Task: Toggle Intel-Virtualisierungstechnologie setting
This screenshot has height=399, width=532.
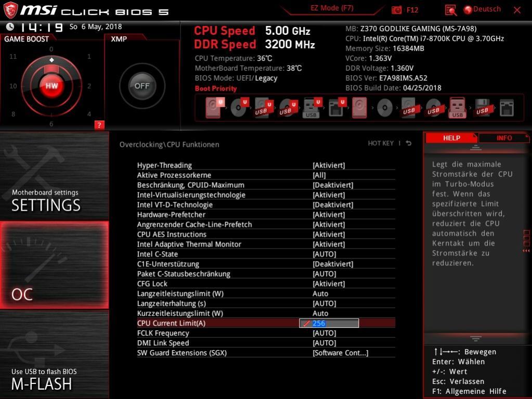Action: click(x=266, y=195)
